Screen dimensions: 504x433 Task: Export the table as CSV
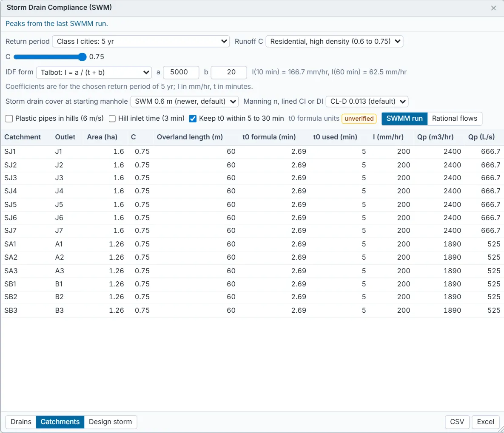[457, 422]
